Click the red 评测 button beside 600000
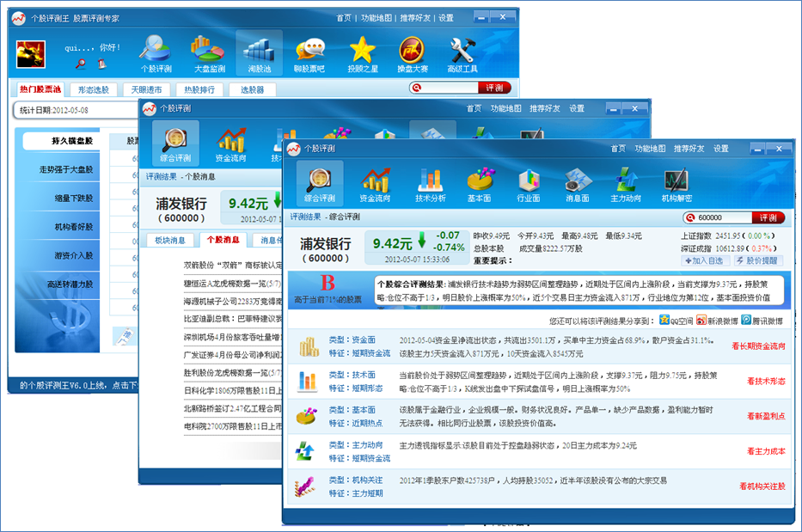 tap(768, 218)
